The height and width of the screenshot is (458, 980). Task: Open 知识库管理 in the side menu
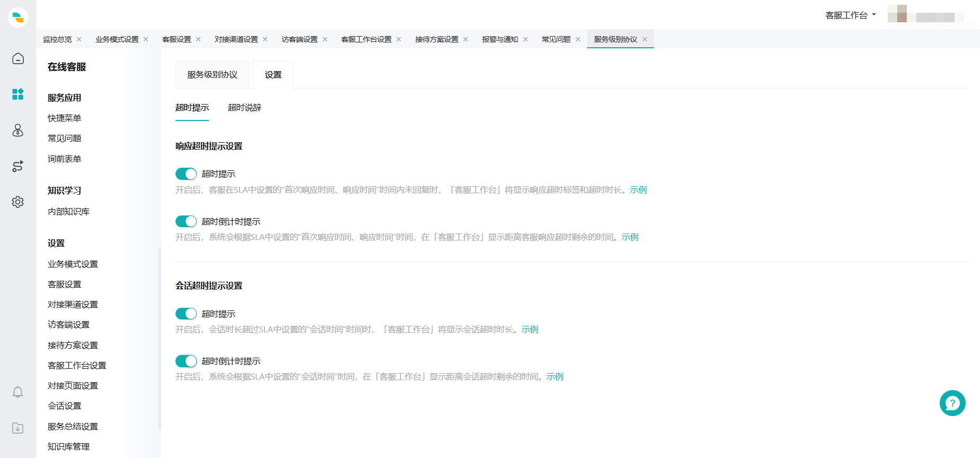click(x=68, y=447)
